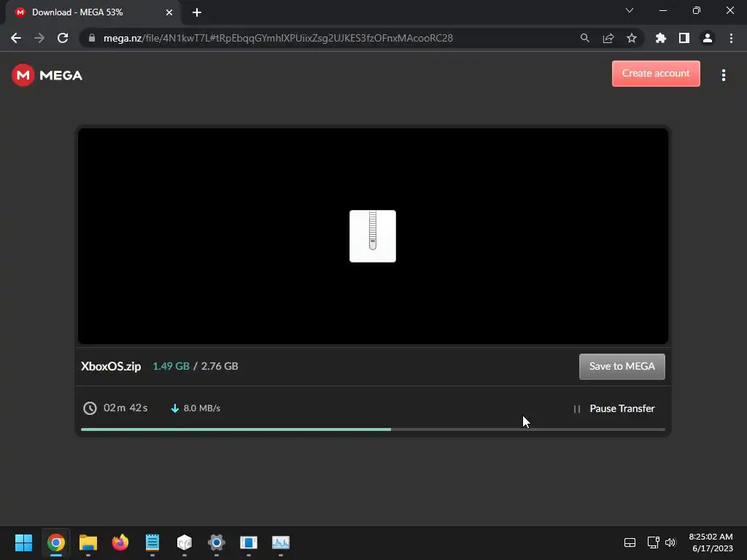Click the padlock site info icon
The height and width of the screenshot is (560, 747).
[92, 38]
